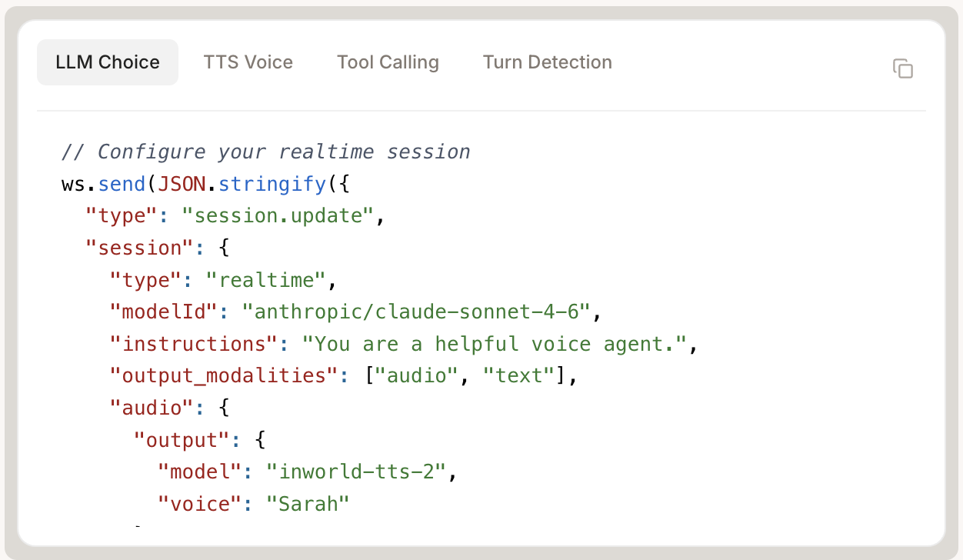Click the "realtime" type value
Viewport: 963px width, 560px height.
coord(265,280)
